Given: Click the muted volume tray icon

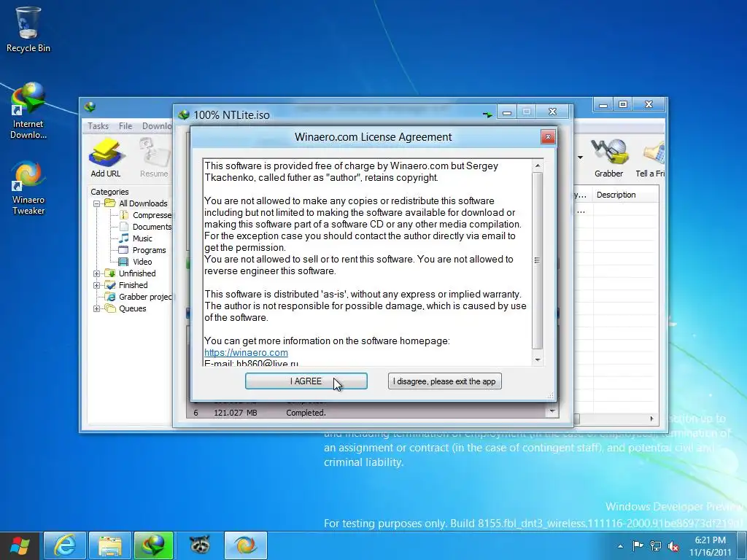Looking at the screenshot, I should (673, 546).
